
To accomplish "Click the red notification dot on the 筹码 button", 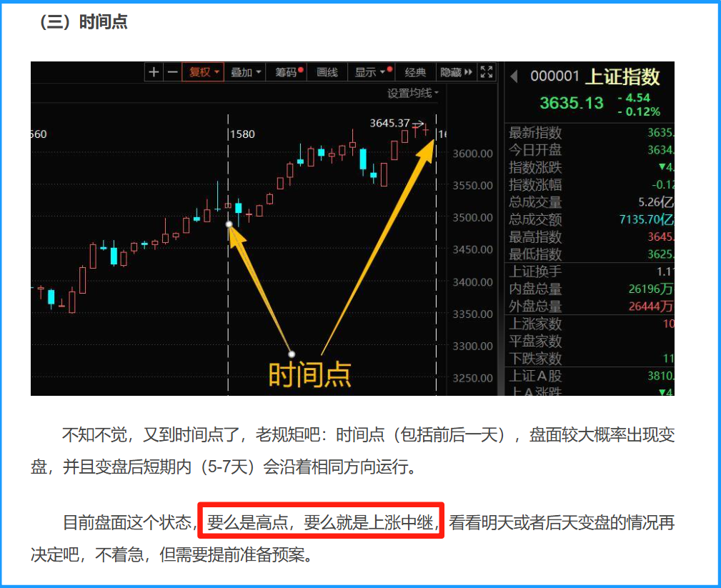I will pyautogui.click(x=301, y=69).
